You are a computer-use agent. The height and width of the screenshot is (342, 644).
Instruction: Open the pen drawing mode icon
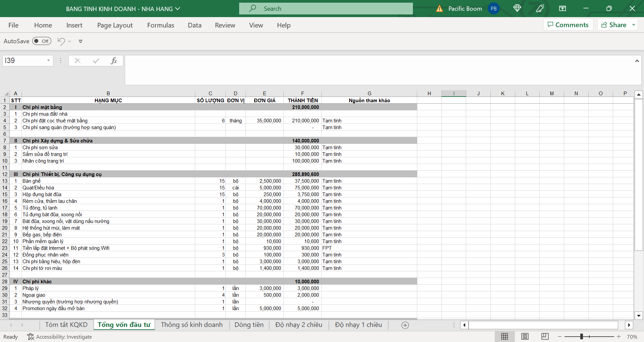pos(540,8)
